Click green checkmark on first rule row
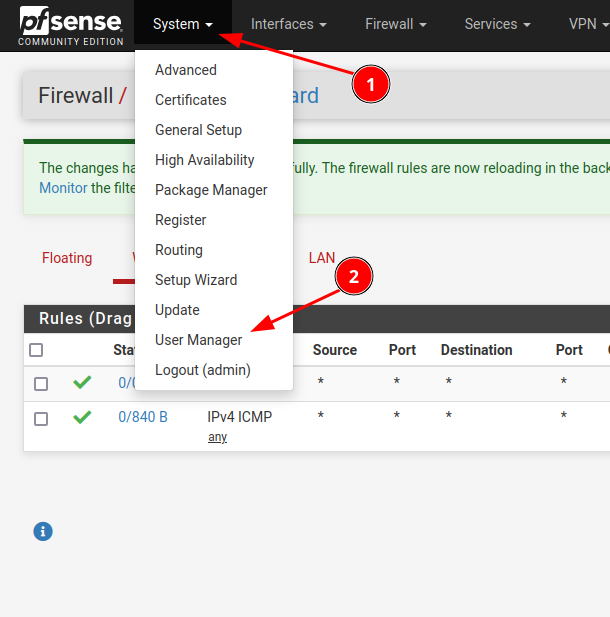This screenshot has width=610, height=617. (82, 383)
